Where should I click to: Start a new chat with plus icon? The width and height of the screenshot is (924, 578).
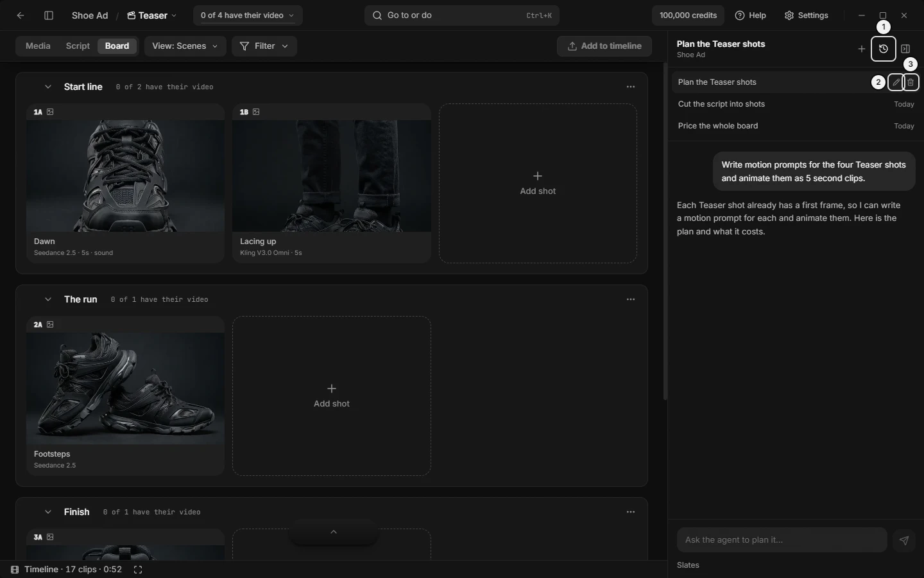(x=862, y=49)
